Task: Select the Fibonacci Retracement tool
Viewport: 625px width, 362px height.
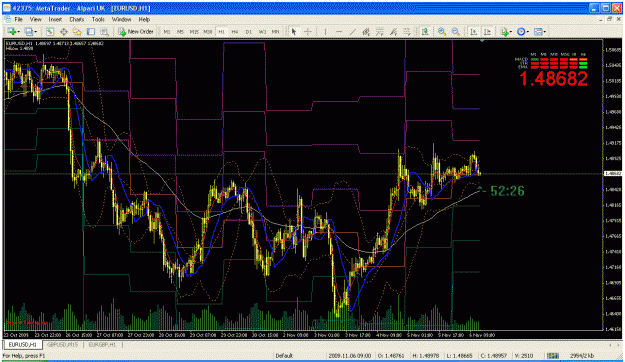Action: coord(379,31)
